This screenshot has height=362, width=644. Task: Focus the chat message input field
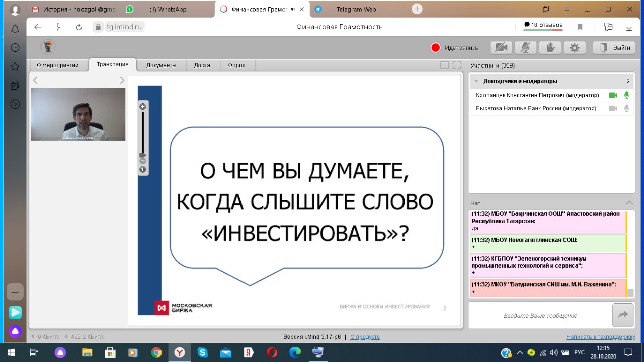[540, 316]
